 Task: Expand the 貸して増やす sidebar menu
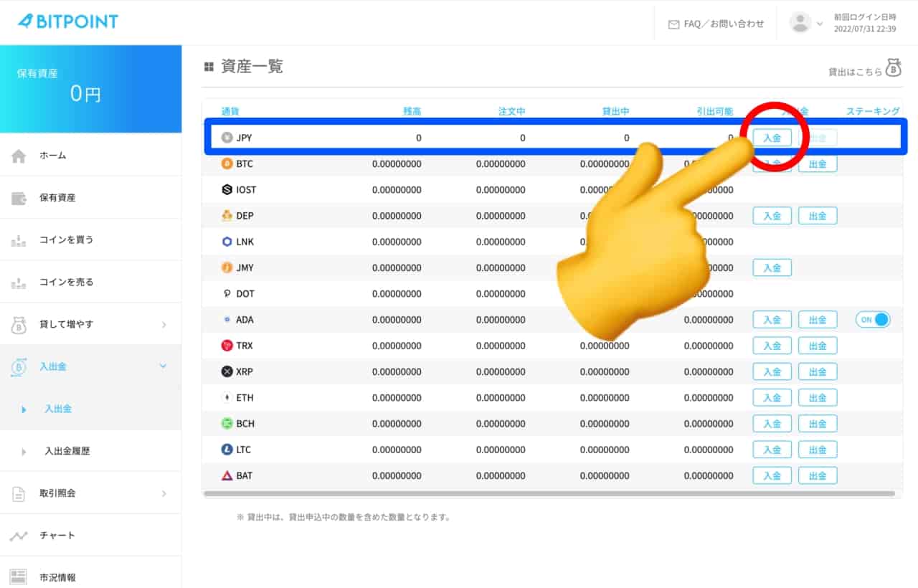click(90, 324)
